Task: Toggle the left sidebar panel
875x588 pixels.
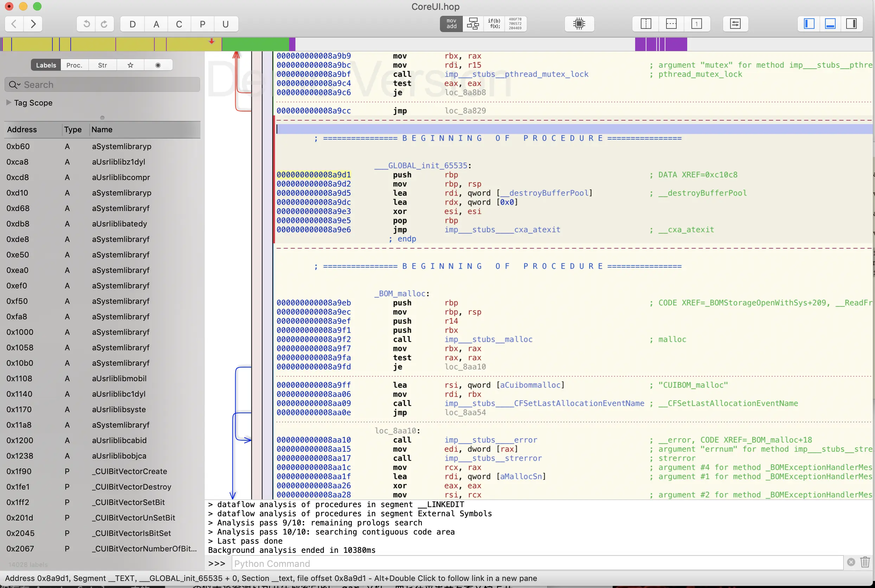Action: point(809,24)
